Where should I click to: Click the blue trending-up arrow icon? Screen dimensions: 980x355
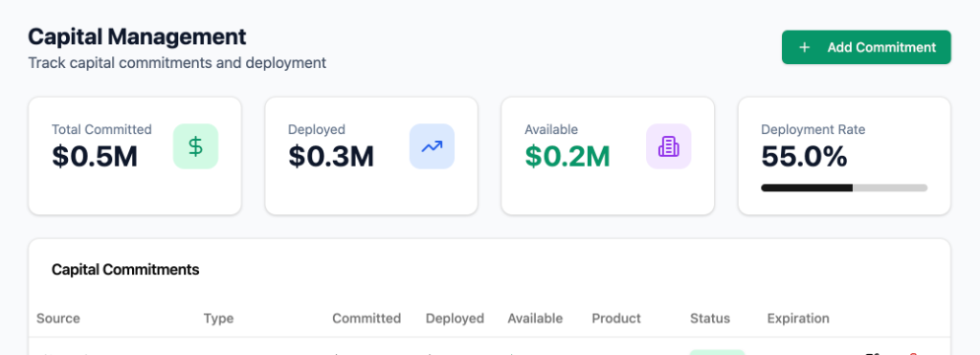click(432, 146)
